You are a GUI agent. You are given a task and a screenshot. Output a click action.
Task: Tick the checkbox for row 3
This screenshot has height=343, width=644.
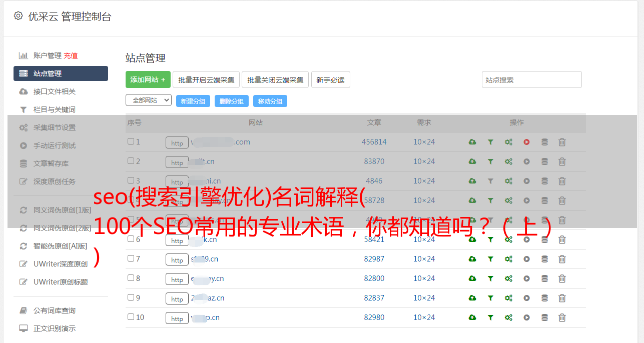pos(131,180)
